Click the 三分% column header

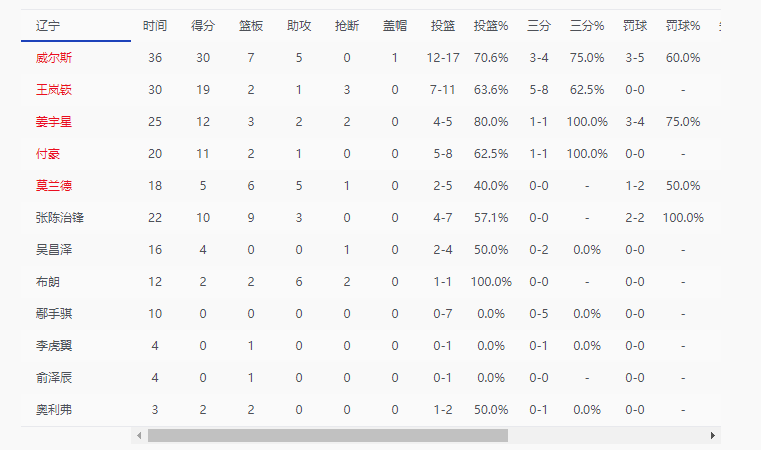[587, 26]
